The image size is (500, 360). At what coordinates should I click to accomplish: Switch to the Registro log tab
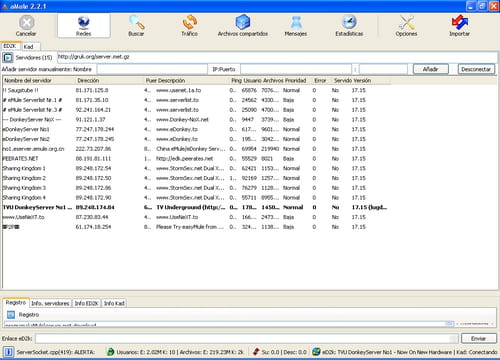16,303
